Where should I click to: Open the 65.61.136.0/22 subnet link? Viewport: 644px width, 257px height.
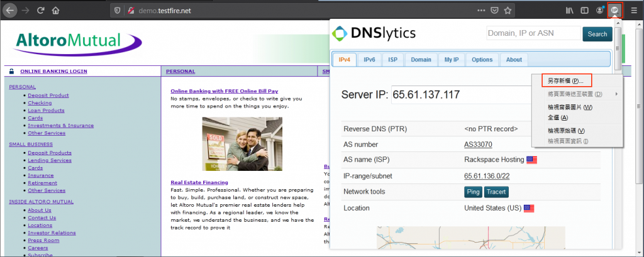tap(487, 176)
